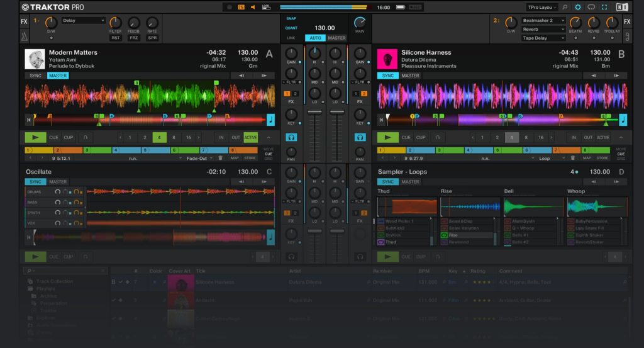Toggle SYNC on Deck A
Viewport: 644px width, 348px height.
[x=35, y=76]
